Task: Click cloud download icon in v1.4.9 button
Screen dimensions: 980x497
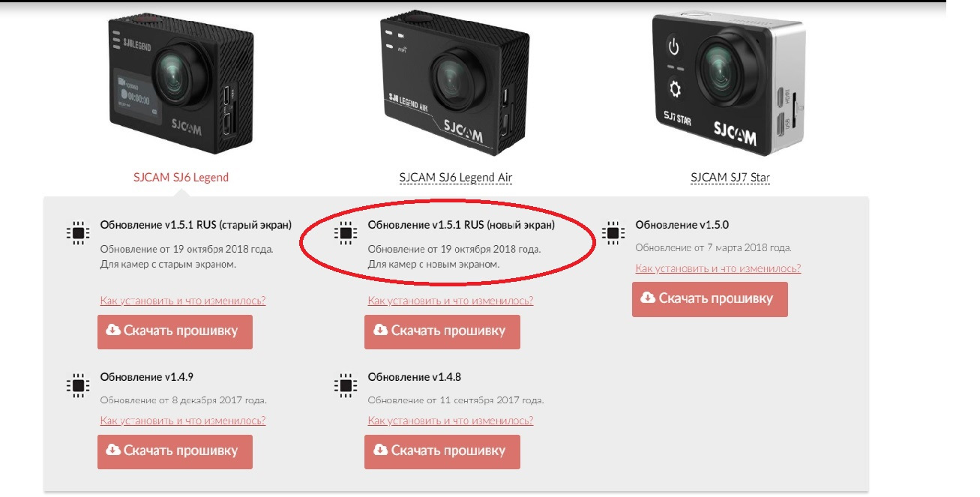Action: point(113,450)
